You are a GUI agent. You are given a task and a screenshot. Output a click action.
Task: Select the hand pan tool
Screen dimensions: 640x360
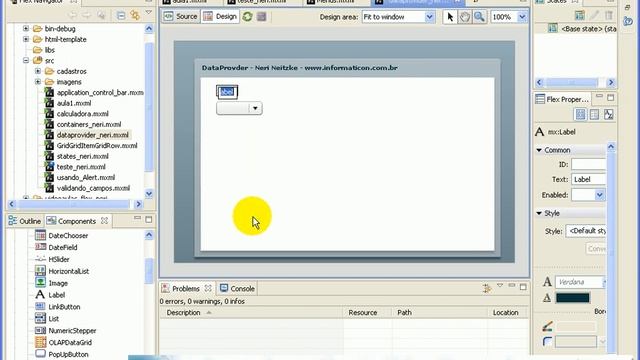[464, 17]
